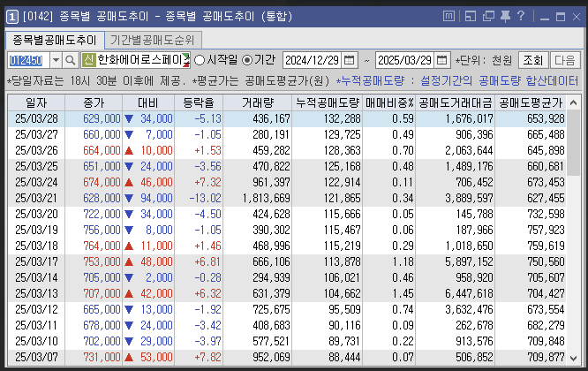Click the 대비 column header
Screen dimensions: 588x371
pyautogui.click(x=148, y=102)
